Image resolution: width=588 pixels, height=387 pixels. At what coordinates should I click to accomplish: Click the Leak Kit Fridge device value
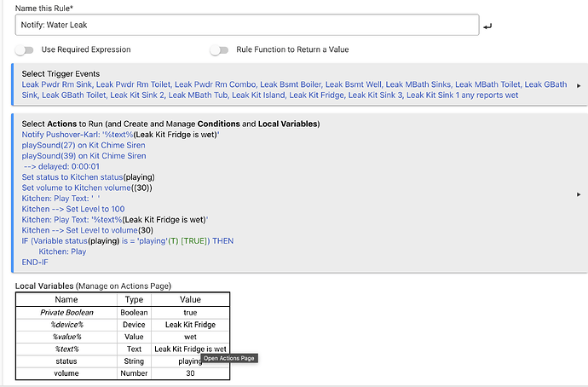[x=191, y=325]
